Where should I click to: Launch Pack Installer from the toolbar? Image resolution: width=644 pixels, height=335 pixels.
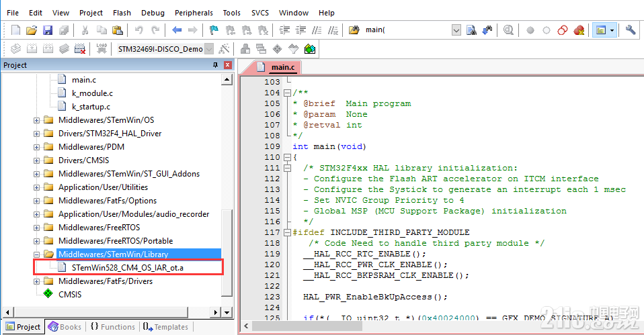point(310,49)
